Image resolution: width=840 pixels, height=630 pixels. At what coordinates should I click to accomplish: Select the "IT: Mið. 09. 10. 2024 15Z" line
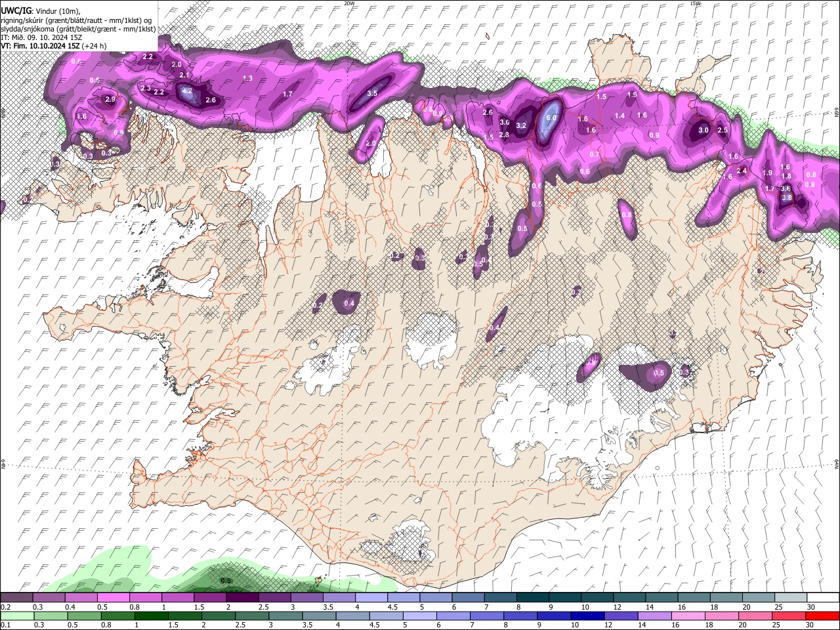tap(41, 37)
